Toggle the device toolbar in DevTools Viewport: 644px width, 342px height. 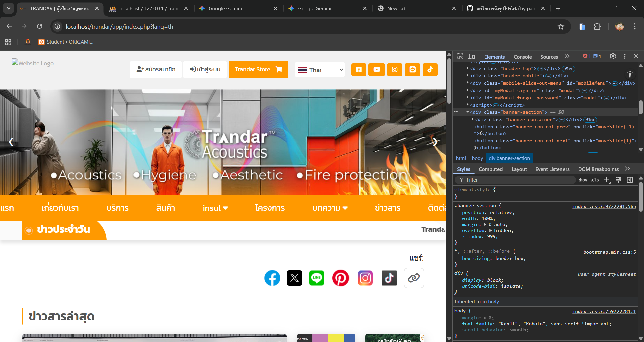[x=472, y=56]
